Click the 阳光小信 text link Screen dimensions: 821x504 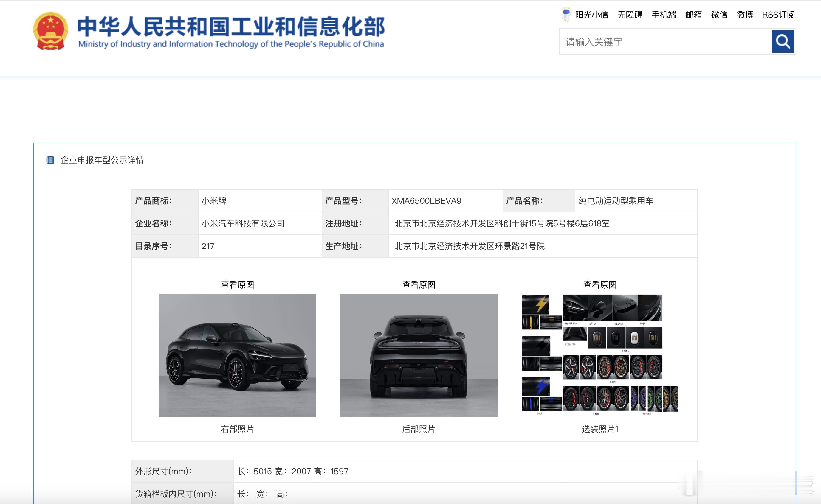click(x=591, y=15)
